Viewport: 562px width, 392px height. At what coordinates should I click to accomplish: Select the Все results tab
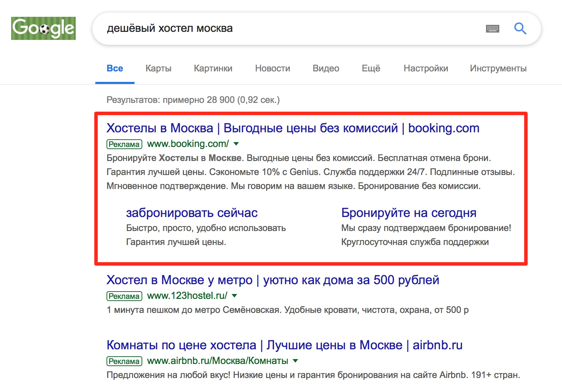point(115,68)
